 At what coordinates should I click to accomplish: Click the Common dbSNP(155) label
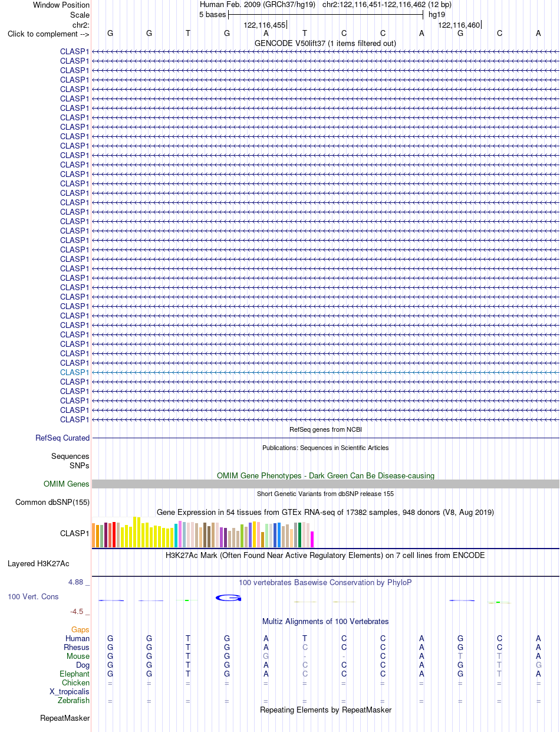pos(52,503)
